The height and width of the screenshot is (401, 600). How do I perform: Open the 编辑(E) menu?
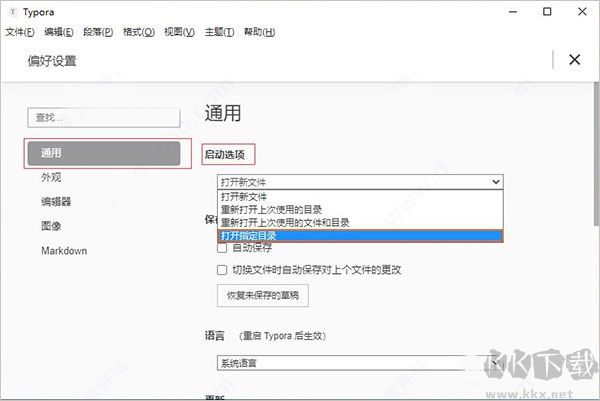[59, 32]
